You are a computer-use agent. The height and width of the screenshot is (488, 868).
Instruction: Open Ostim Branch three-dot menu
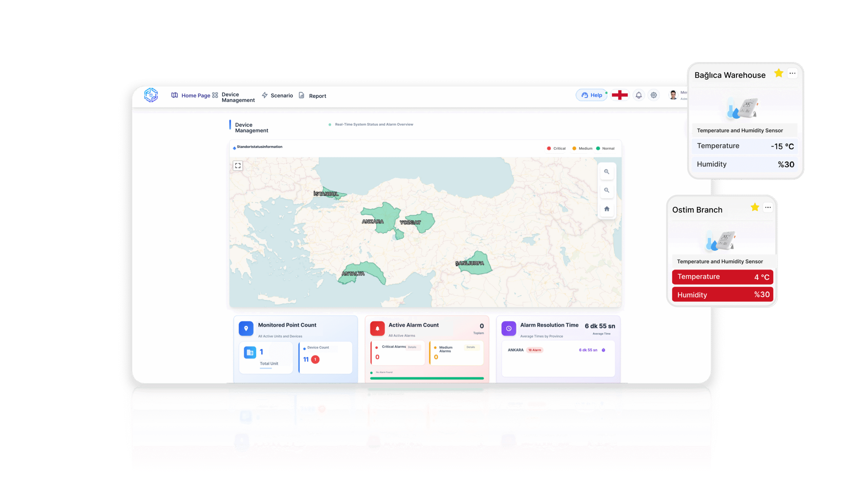click(768, 207)
